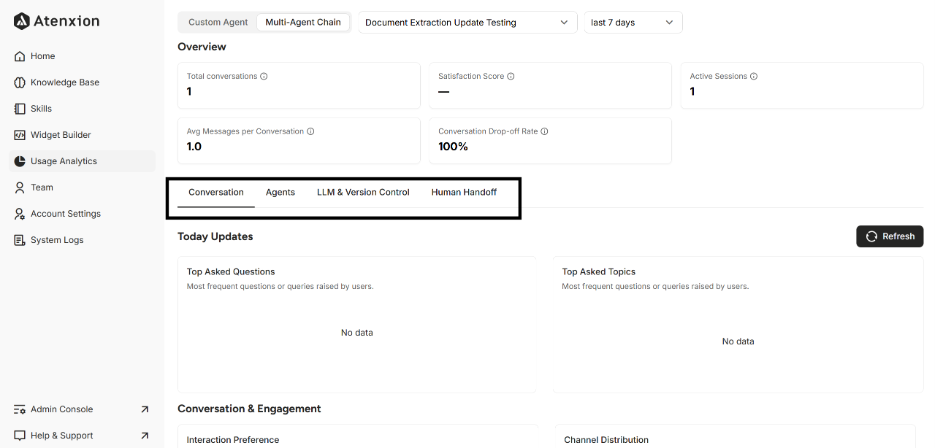Click the Admin Console external arrow icon

click(144, 409)
